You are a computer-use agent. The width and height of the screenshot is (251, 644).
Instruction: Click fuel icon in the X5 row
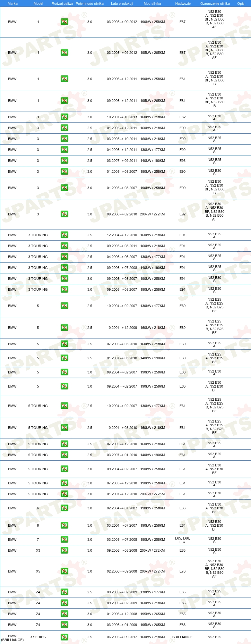coord(64,571)
